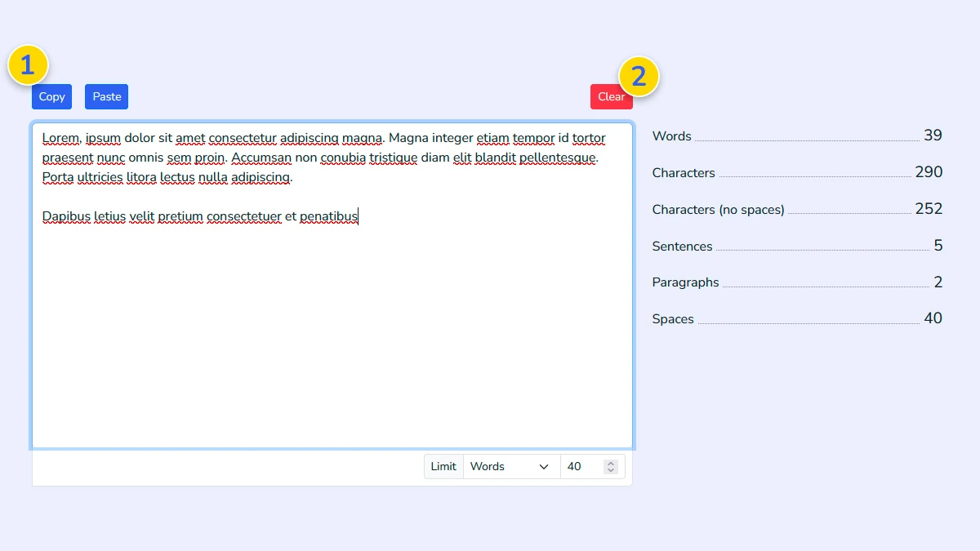Click the Words count showing 39
The height and width of the screenshot is (551, 980).
pyautogui.click(x=933, y=136)
